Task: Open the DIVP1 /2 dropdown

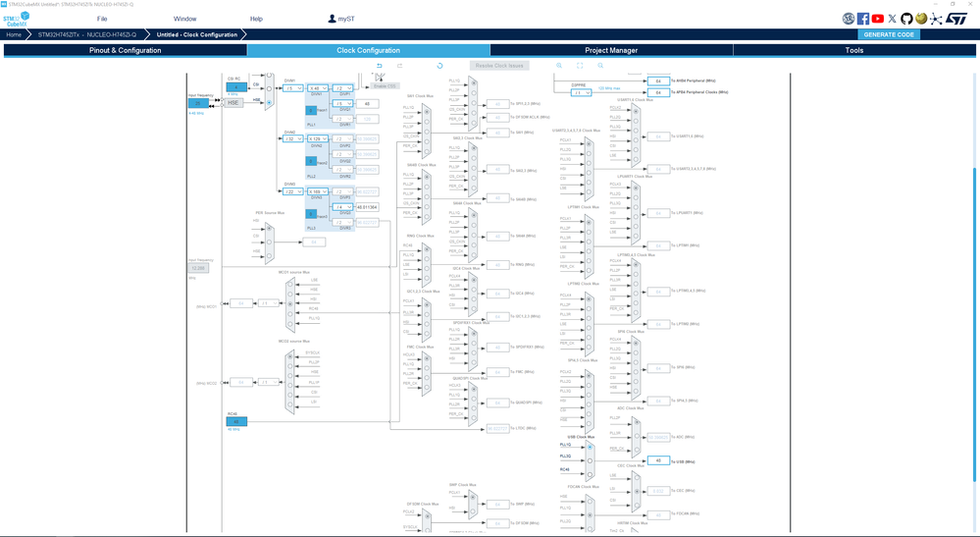Action: click(x=342, y=88)
